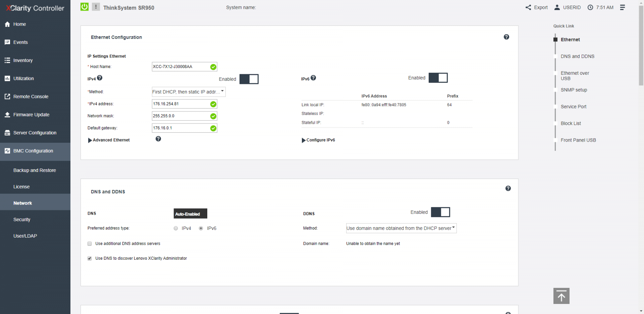The width and height of the screenshot is (644, 314).
Task: Click the Export share icon
Action: pyautogui.click(x=528, y=7)
